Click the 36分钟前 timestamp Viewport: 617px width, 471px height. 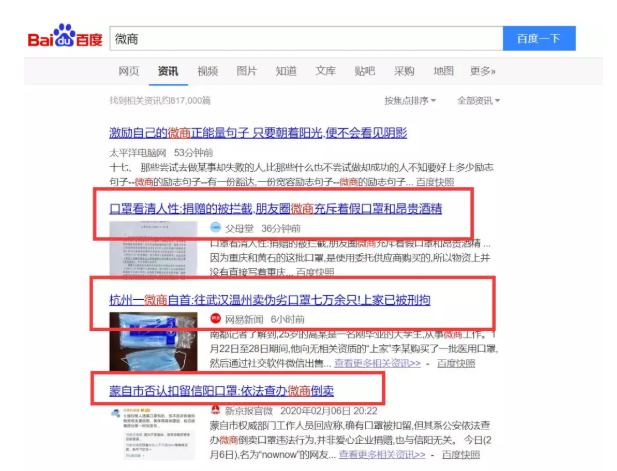click(281, 228)
